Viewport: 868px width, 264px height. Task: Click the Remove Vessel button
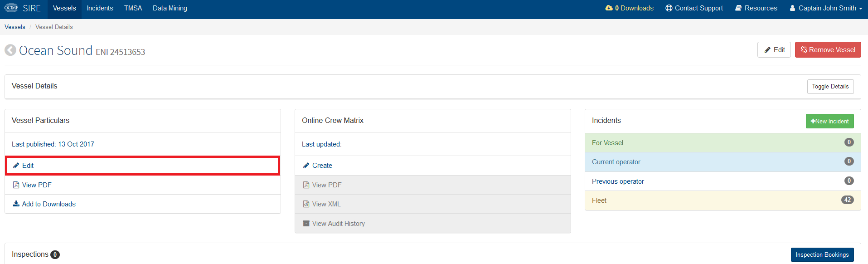click(828, 50)
